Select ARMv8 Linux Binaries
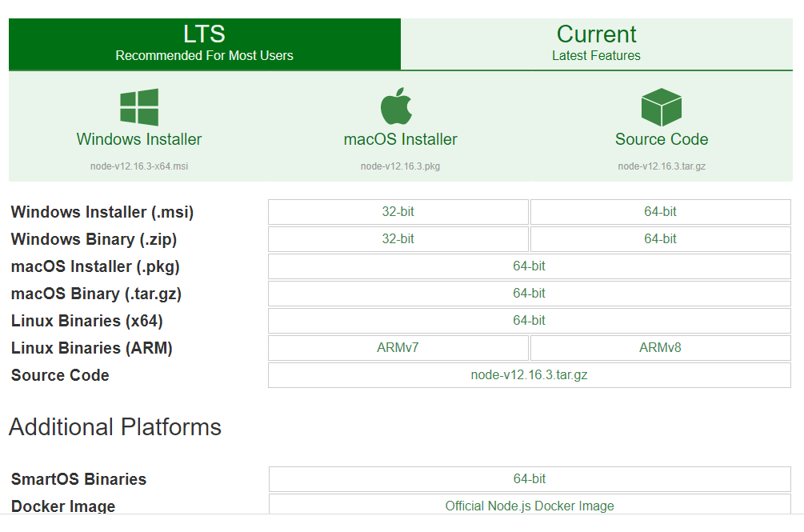The width and height of the screenshot is (804, 532). pyautogui.click(x=660, y=348)
